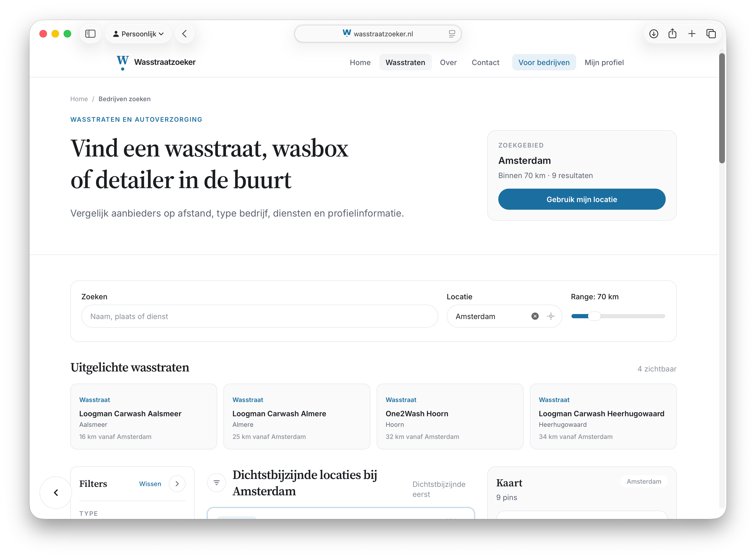Collapse the Filters panel with chevron

(x=177, y=484)
